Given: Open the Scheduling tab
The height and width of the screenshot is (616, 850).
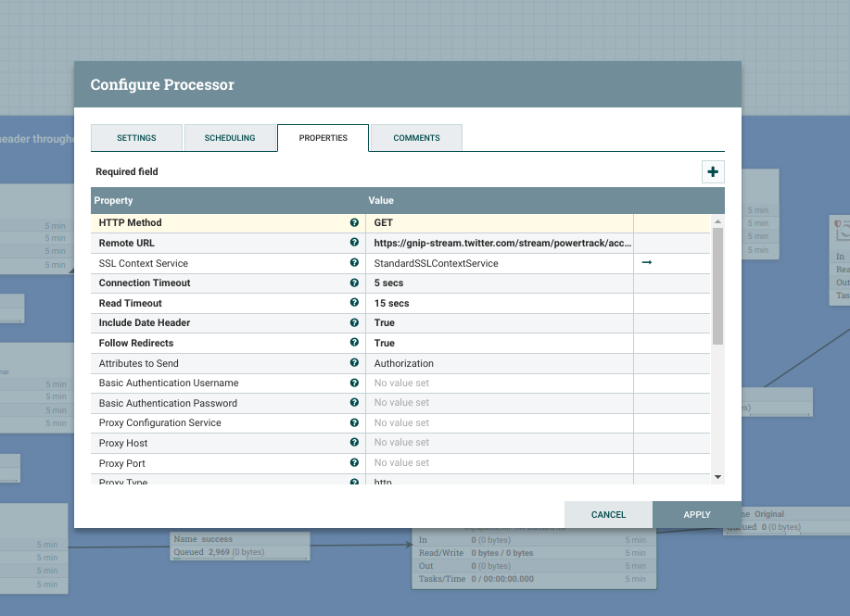Looking at the screenshot, I should tap(230, 138).
